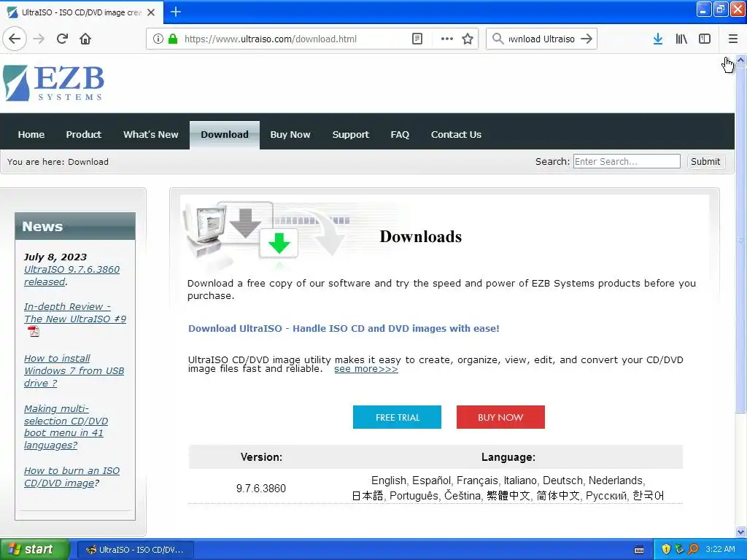Click the green secure connection padlock
The image size is (747, 560).
[173, 39]
